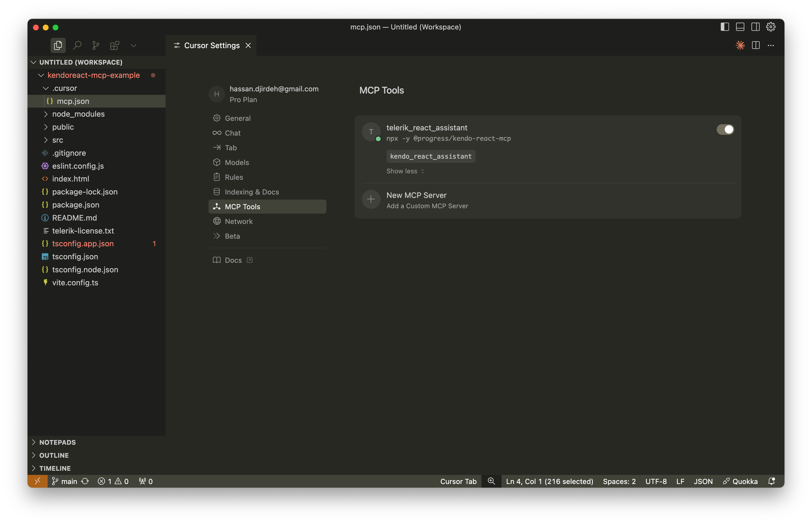Open tsconfig.app.json file
The height and width of the screenshot is (524, 812).
pos(96,244)
